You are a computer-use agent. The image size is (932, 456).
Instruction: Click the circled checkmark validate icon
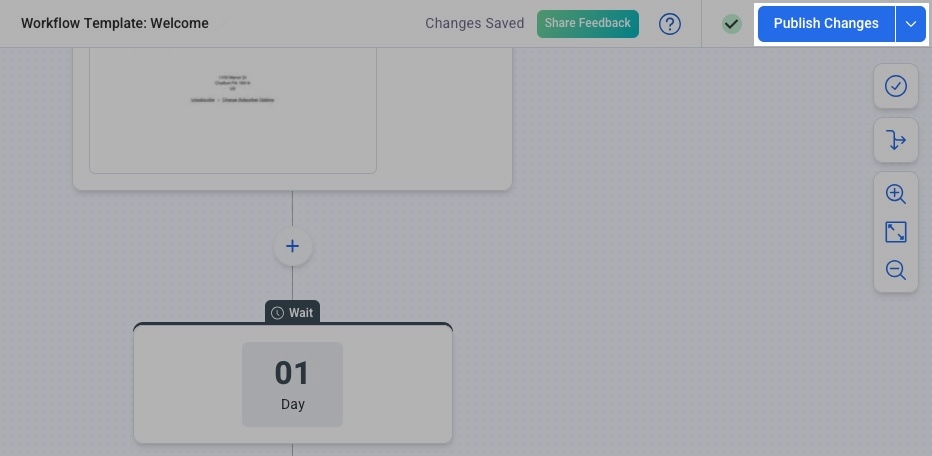(x=896, y=86)
